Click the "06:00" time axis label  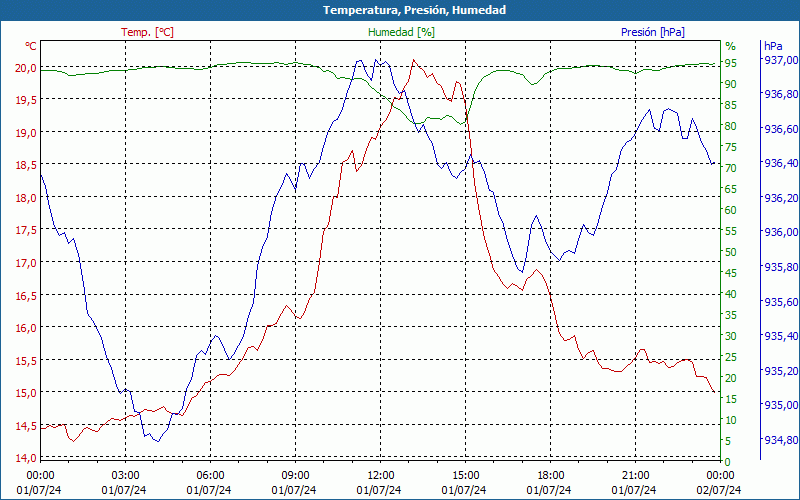(x=210, y=476)
